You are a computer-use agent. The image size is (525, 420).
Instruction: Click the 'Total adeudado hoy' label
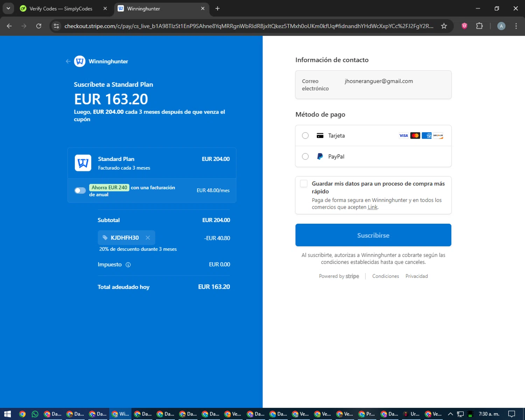[124, 287]
